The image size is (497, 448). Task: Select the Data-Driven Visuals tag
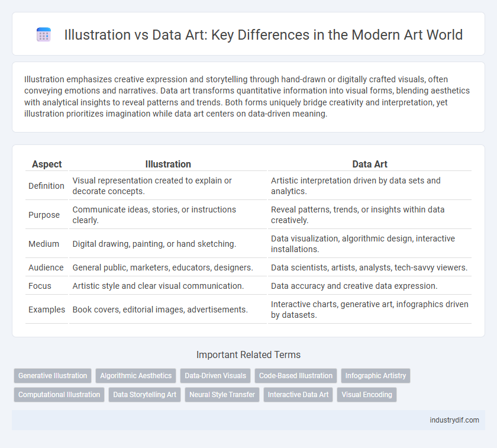pyautogui.click(x=215, y=376)
